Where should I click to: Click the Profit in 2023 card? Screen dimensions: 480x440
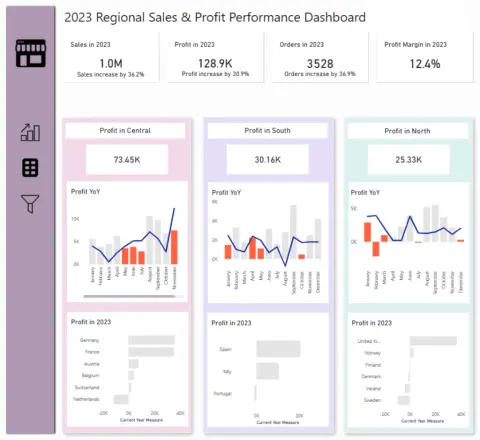[x=216, y=57]
